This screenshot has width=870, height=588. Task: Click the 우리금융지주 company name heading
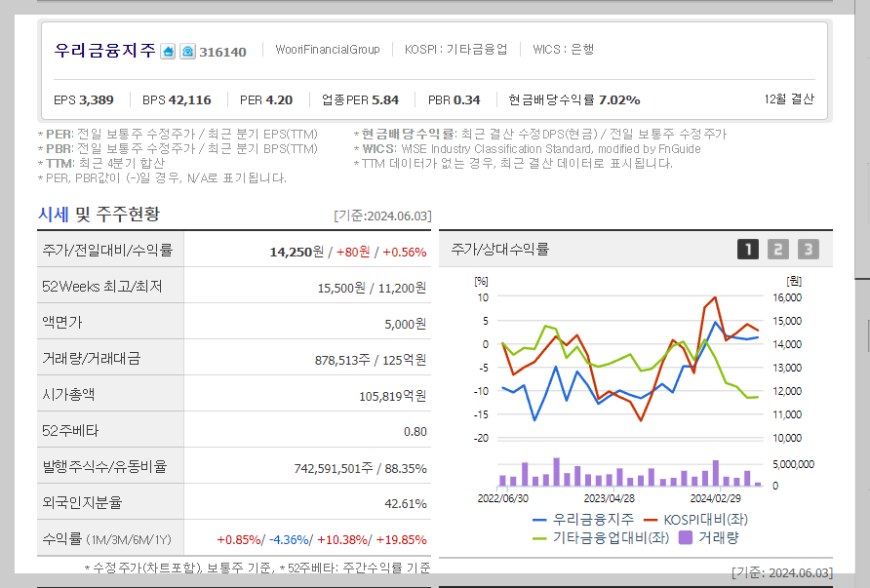[x=105, y=51]
